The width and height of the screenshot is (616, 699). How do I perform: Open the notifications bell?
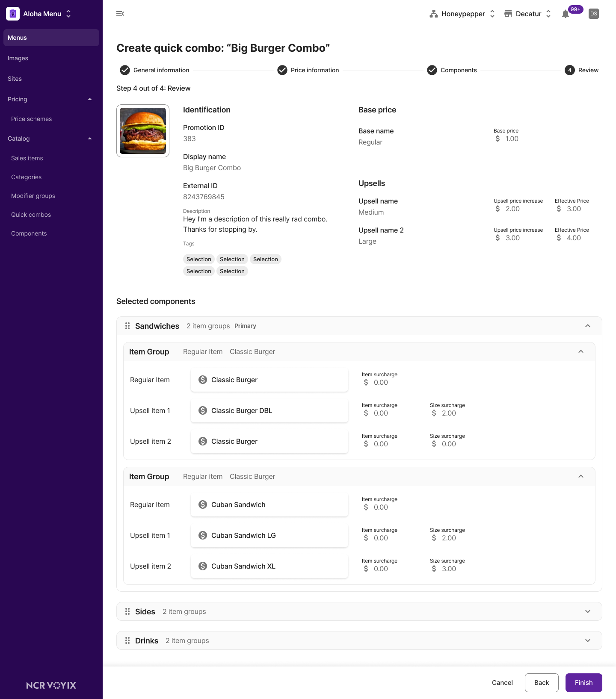tap(566, 14)
